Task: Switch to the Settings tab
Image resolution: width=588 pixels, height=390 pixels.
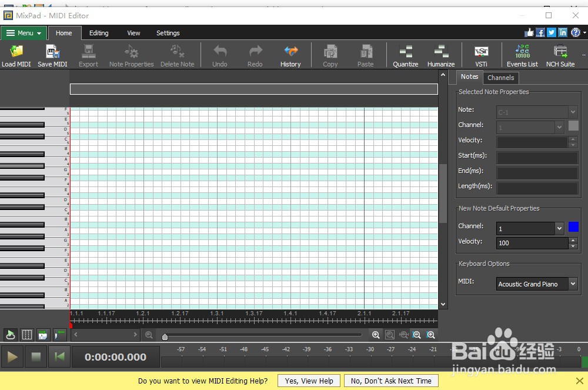Action: coord(168,33)
